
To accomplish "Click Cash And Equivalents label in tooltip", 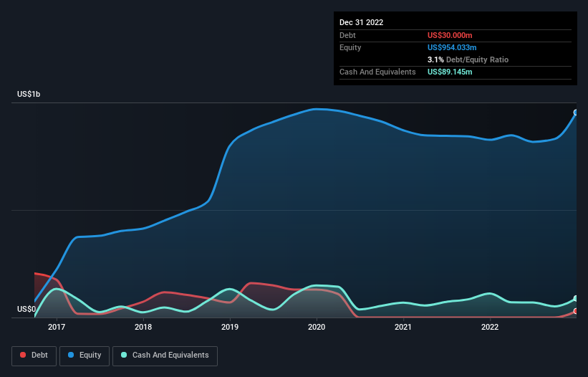I will (x=377, y=72).
